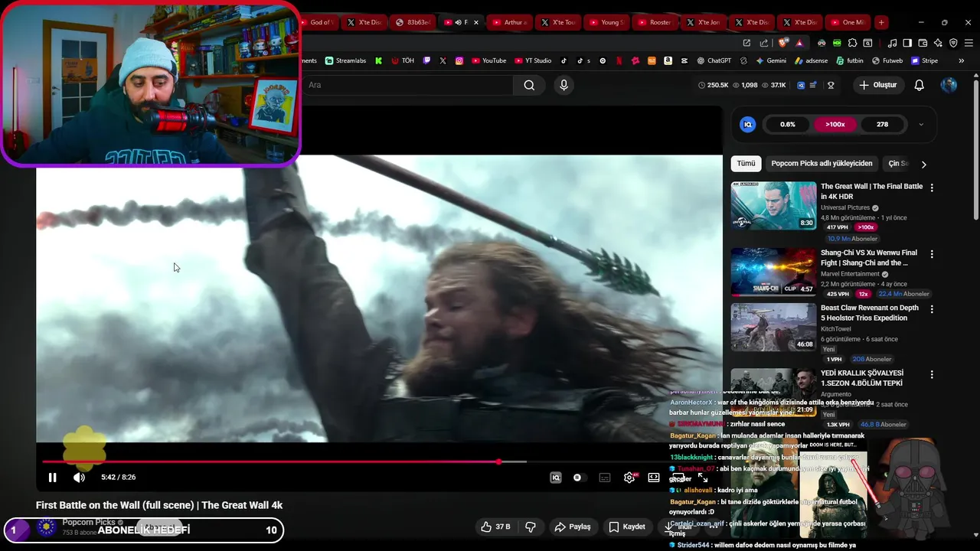
Task: Switch to the Rooster browser tab
Action: 655,22
